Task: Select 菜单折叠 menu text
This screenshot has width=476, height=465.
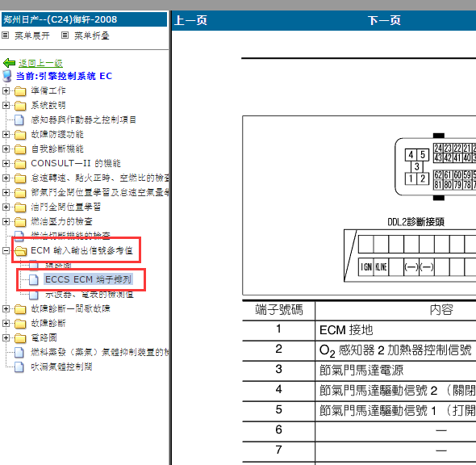Action: click(92, 36)
